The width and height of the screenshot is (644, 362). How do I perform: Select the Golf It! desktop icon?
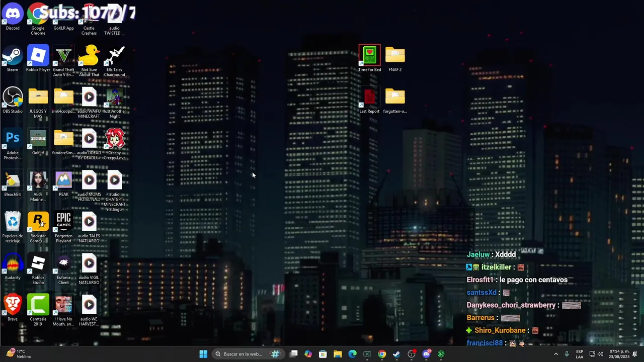(x=38, y=142)
